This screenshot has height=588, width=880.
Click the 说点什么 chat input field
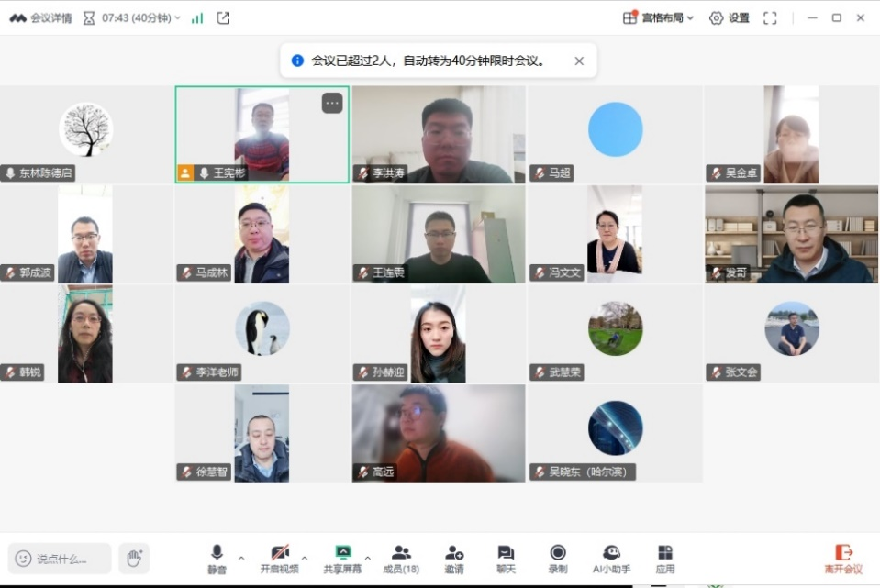[61, 558]
